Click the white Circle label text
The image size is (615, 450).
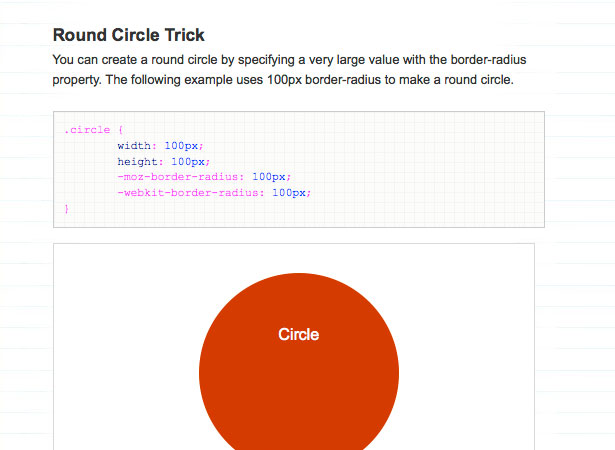[298, 334]
